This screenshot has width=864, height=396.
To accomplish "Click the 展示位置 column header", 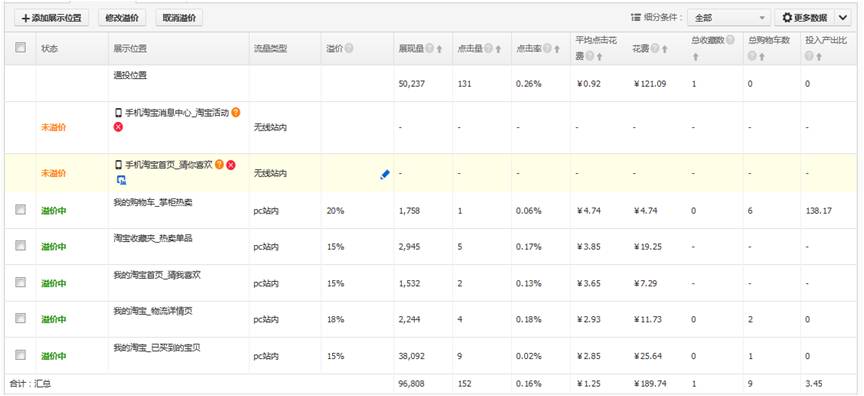I will pos(129,48).
